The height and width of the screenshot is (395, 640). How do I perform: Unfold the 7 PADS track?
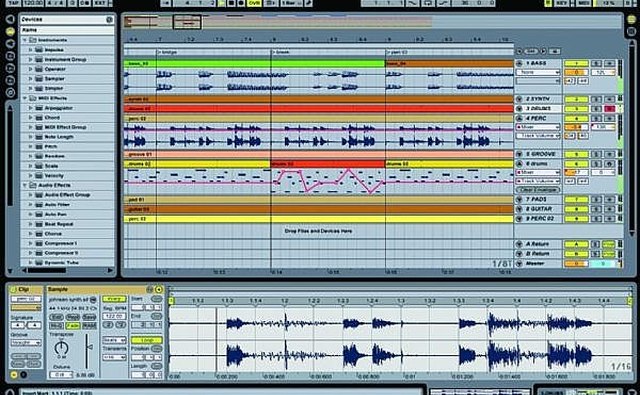pyautogui.click(x=519, y=200)
